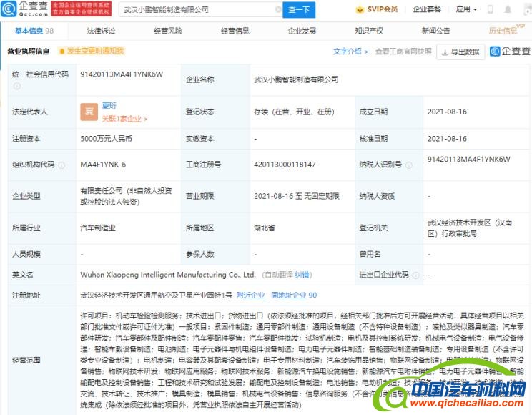
Task: Open legal representative 夏珩 link
Action: click(109, 106)
